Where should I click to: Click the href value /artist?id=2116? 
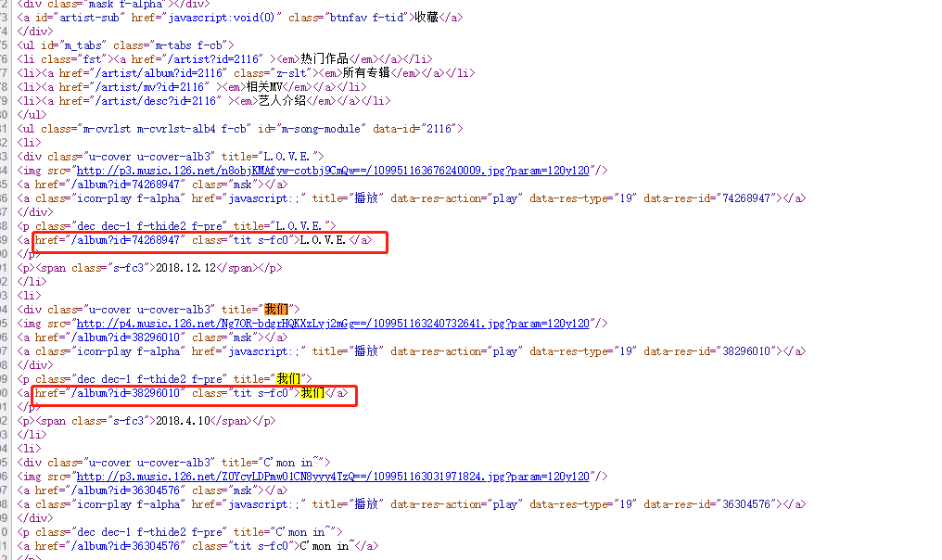pos(214,59)
